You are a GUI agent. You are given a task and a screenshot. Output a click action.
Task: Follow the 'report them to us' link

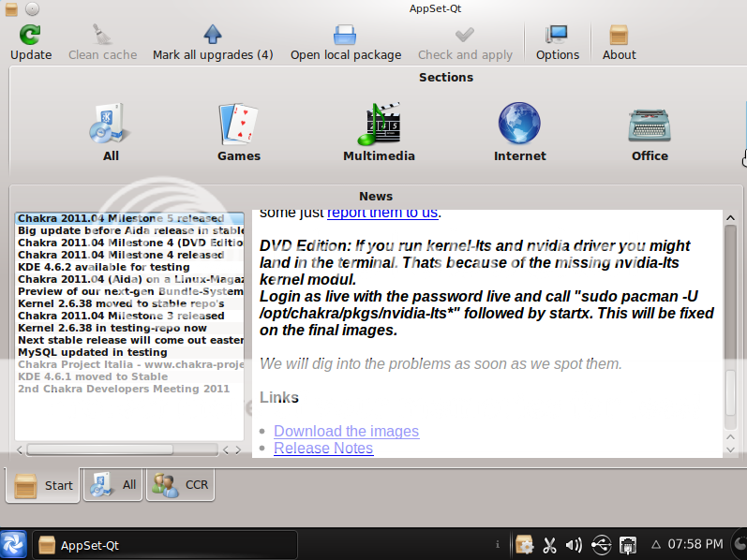[382, 214]
